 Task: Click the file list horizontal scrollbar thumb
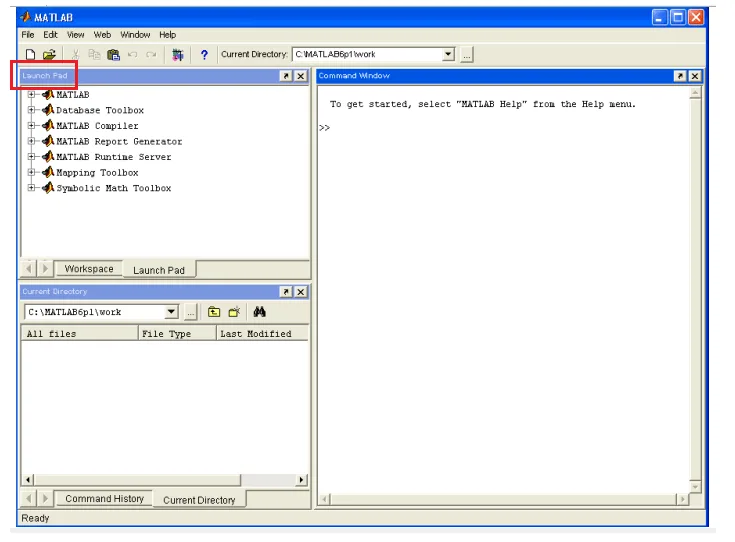point(137,480)
